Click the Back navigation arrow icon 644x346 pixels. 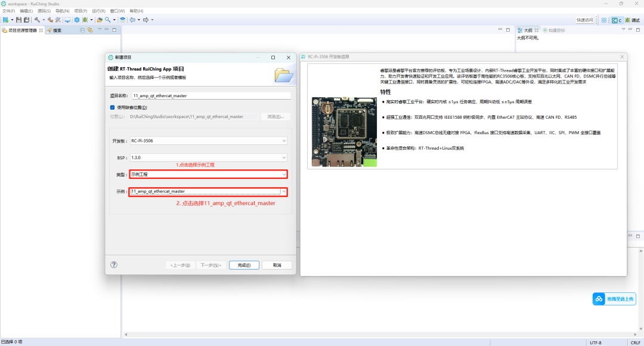point(132,20)
